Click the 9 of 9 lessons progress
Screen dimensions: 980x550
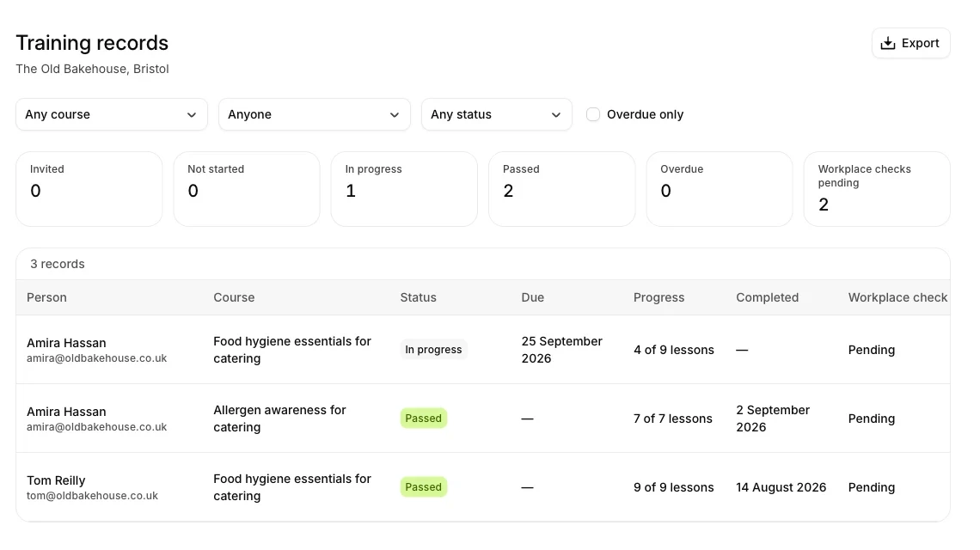click(674, 487)
